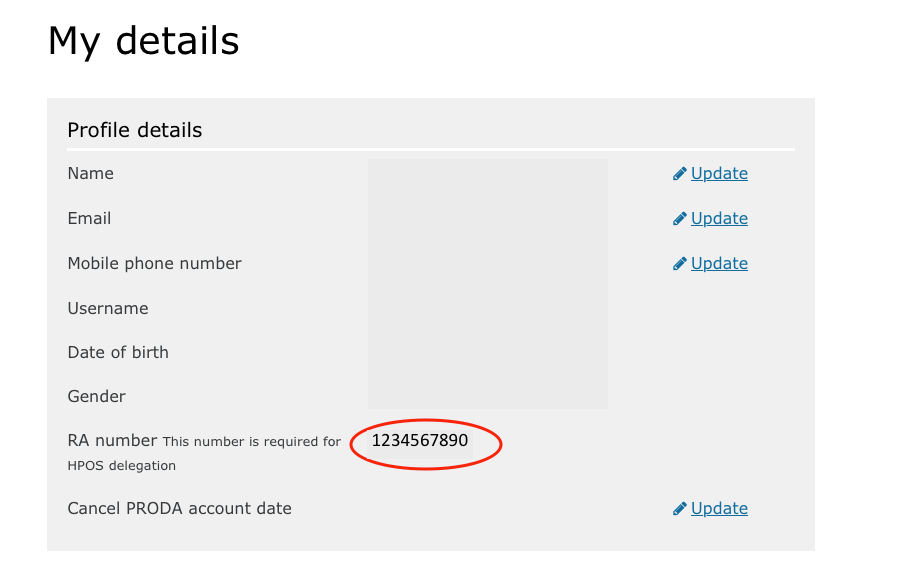The image size is (901, 571).
Task: Click the pencil icon next to Email
Action: click(x=680, y=218)
